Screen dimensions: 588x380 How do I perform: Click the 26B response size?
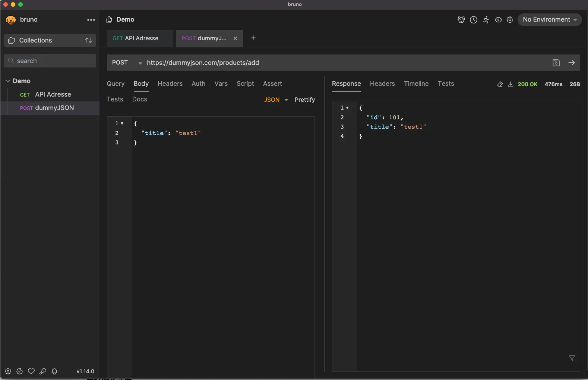575,84
